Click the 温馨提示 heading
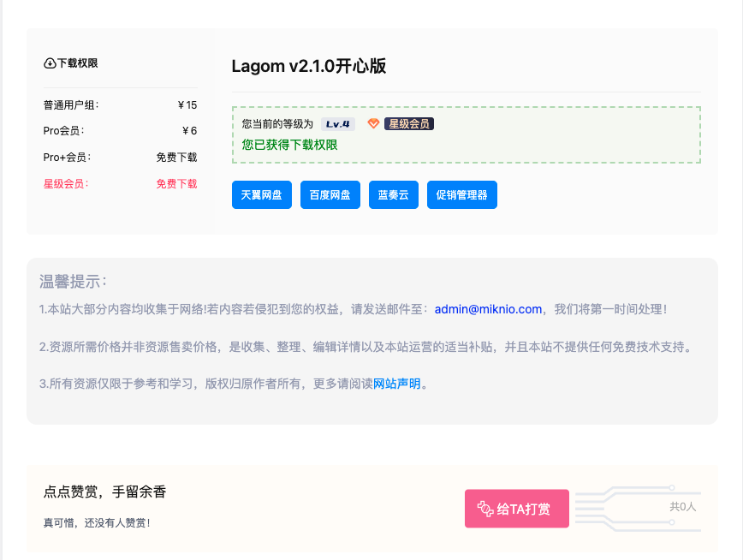The height and width of the screenshot is (560, 743). tap(73, 282)
